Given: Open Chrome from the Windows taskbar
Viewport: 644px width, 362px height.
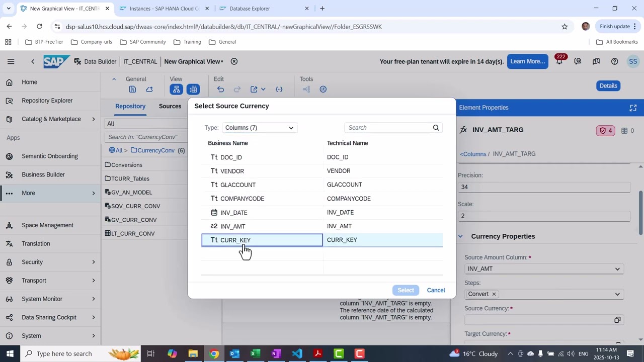Looking at the screenshot, I should (214, 353).
